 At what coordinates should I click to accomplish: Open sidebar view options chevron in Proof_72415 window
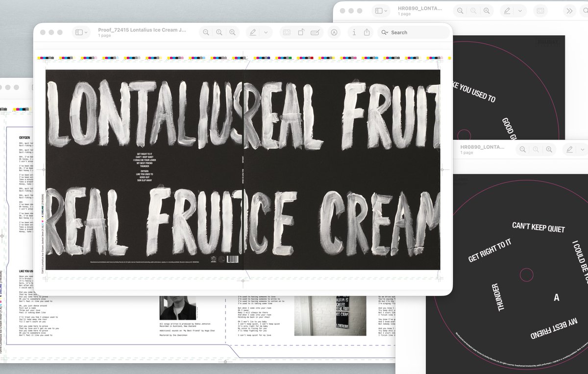pyautogui.click(x=87, y=32)
